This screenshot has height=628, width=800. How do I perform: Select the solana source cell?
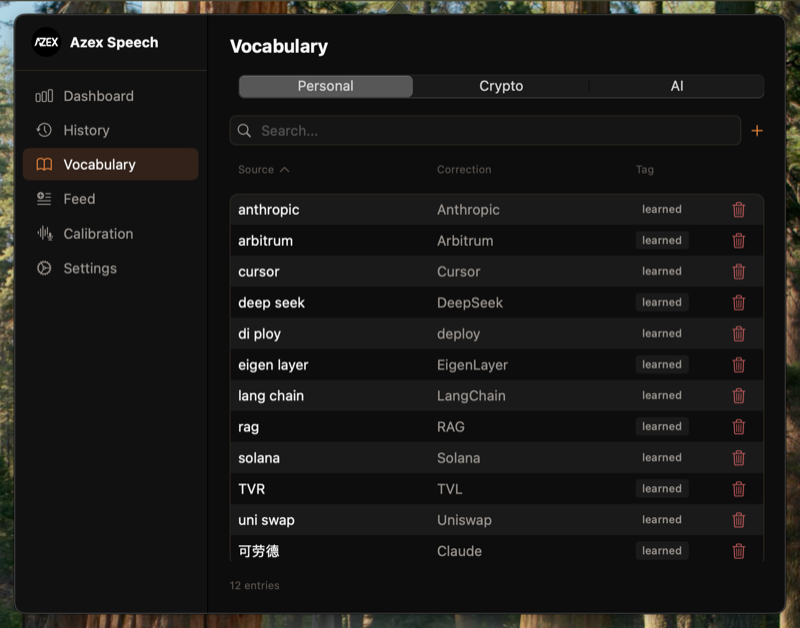click(259, 458)
